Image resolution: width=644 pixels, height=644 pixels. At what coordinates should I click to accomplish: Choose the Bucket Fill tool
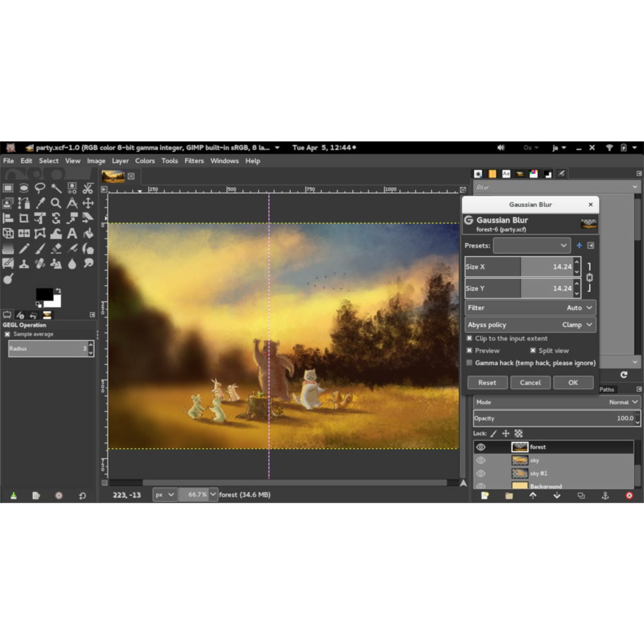tap(89, 233)
